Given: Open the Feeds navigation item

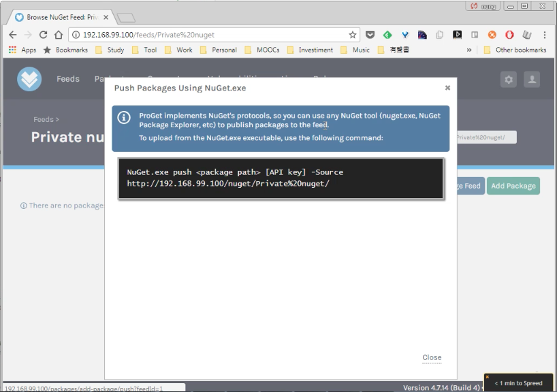Looking at the screenshot, I should (x=68, y=79).
